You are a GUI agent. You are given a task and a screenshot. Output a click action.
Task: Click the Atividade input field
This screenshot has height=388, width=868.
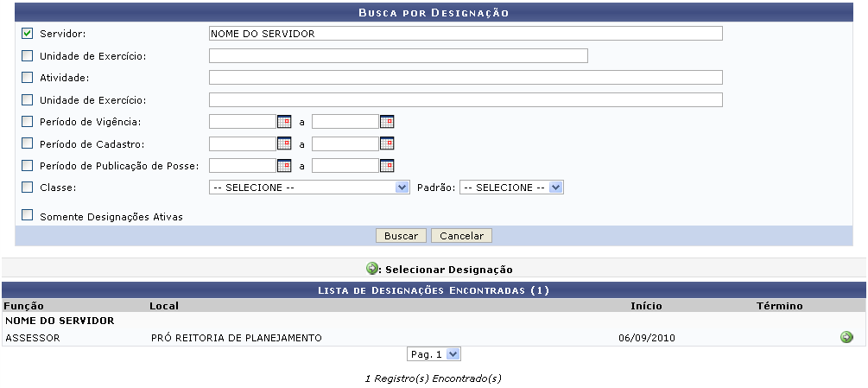[x=465, y=78]
